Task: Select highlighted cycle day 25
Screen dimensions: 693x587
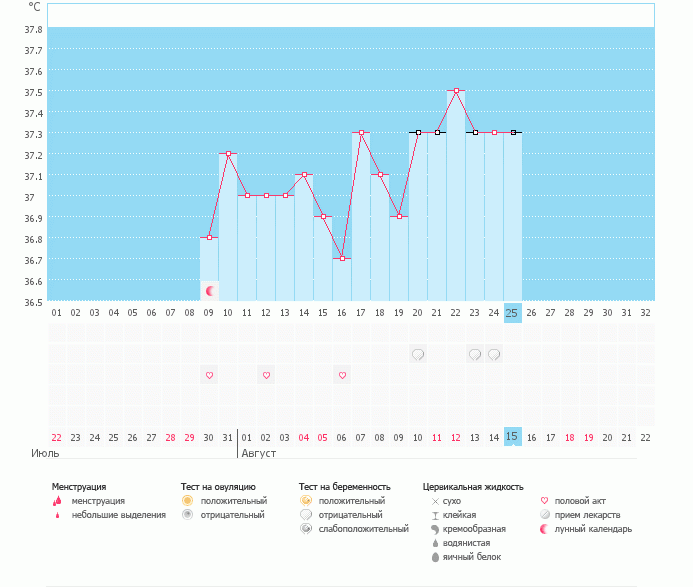Action: [512, 313]
